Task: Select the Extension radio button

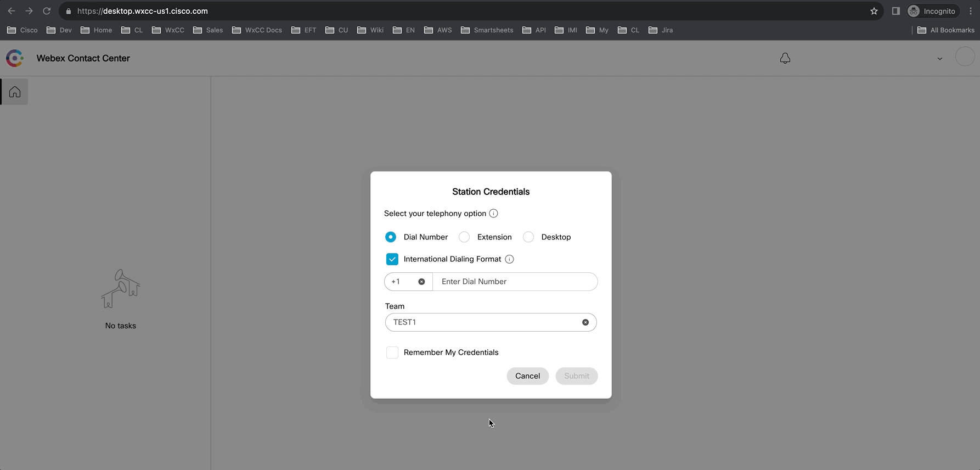Action: click(x=464, y=237)
